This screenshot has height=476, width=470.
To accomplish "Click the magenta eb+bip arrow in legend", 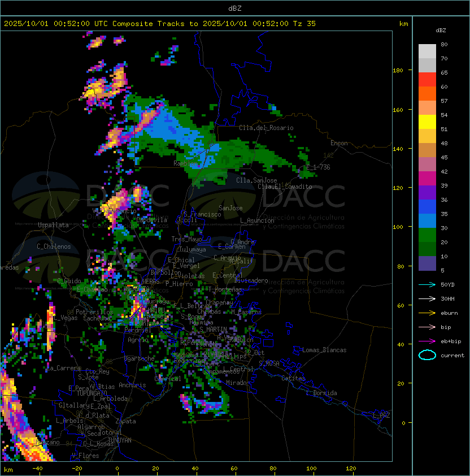I will [x=427, y=341].
